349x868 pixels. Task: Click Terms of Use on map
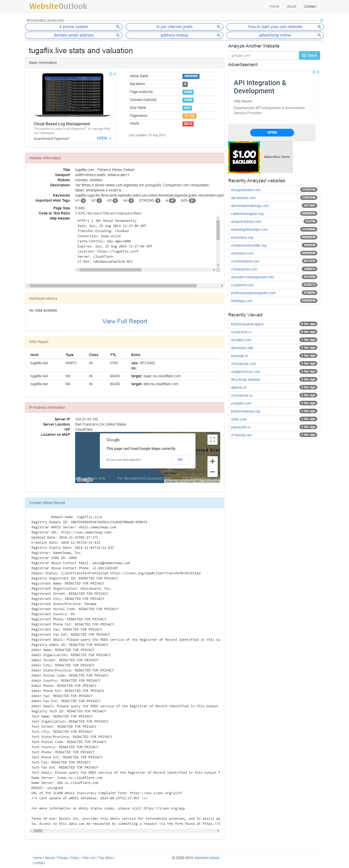pos(211,481)
